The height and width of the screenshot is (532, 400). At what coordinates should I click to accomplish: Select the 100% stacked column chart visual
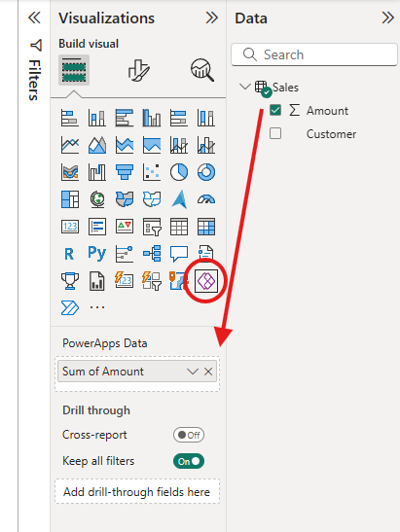coord(206,118)
